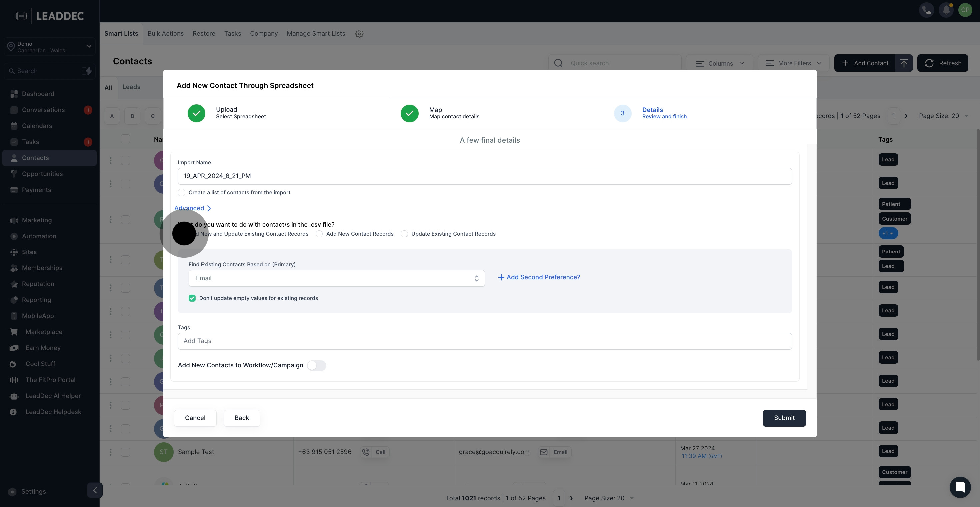
Task: Click the Quick search field
Action: pos(614,63)
